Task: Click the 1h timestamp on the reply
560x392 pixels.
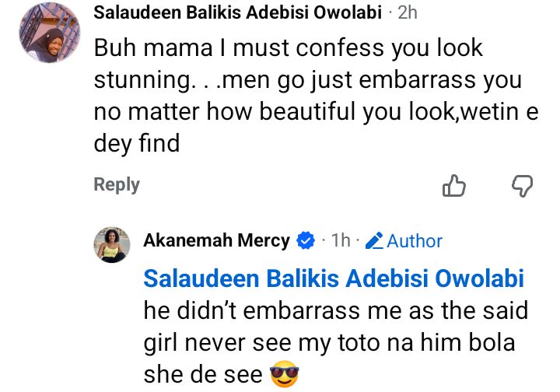Action: tap(340, 241)
